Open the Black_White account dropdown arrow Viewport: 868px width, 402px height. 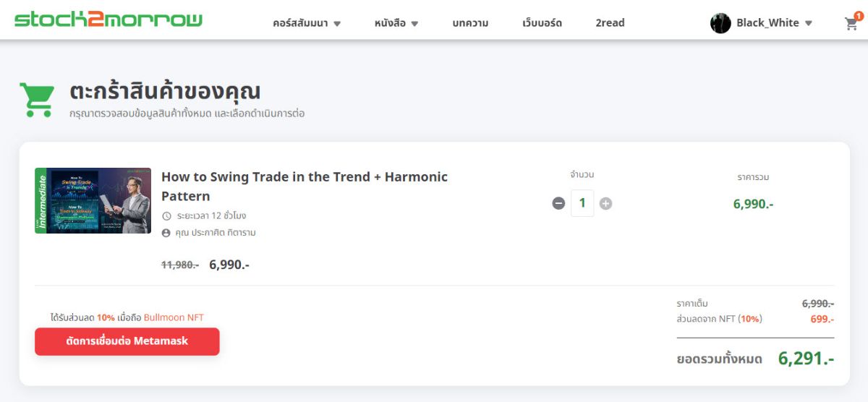coord(808,23)
